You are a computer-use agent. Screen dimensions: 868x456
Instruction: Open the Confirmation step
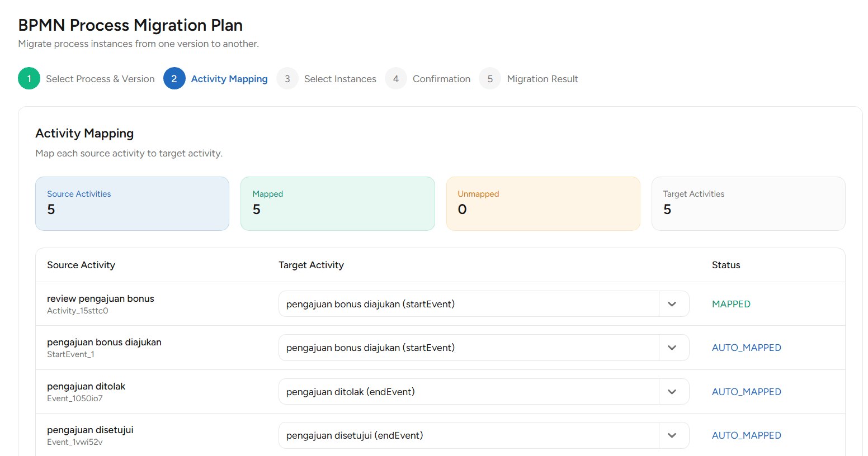coord(428,79)
